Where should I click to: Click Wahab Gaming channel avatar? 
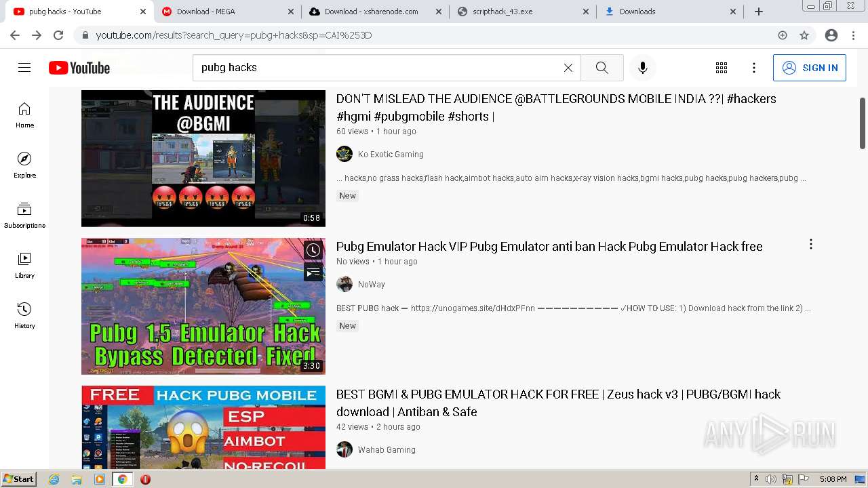pos(344,449)
